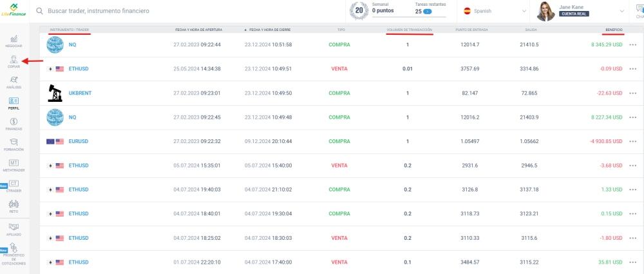Open options menu for the UKBRENT row
This screenshot has height=274, width=644.
click(633, 93)
